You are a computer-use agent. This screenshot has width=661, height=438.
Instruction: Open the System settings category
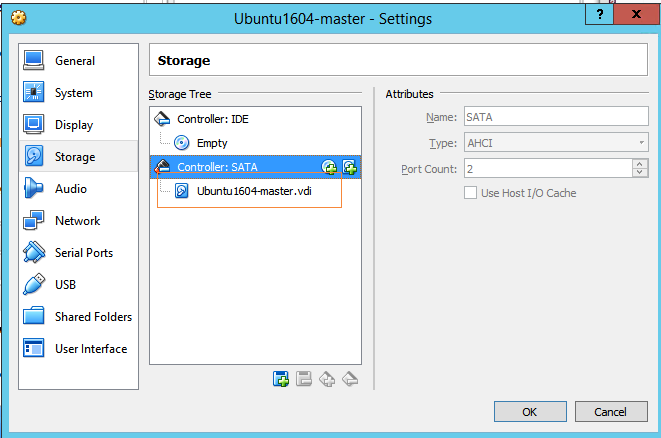point(78,93)
